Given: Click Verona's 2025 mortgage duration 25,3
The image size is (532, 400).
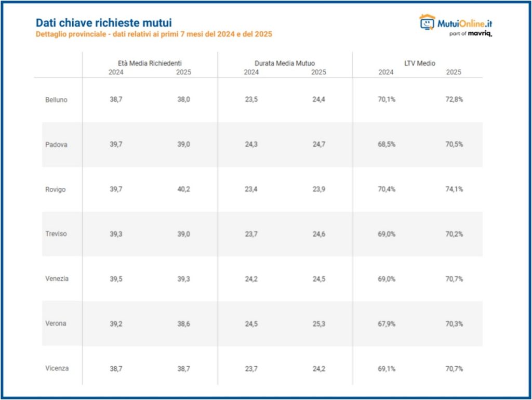Looking at the screenshot, I should (318, 324).
